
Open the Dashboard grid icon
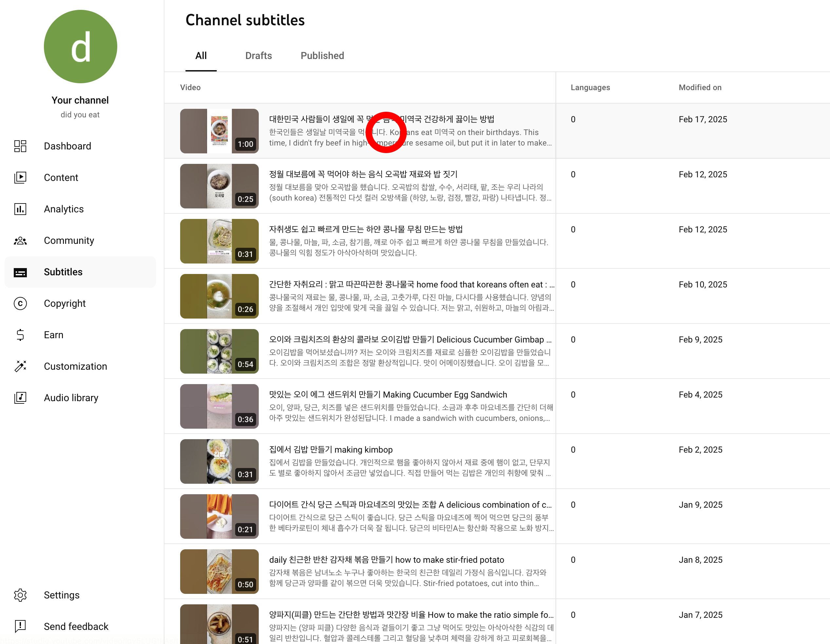pyautogui.click(x=20, y=146)
